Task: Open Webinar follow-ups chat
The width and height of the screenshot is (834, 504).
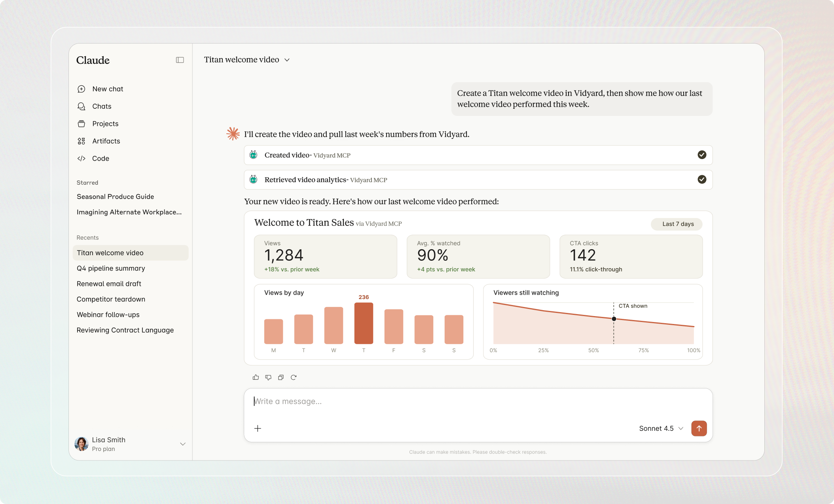Action: [x=108, y=315]
